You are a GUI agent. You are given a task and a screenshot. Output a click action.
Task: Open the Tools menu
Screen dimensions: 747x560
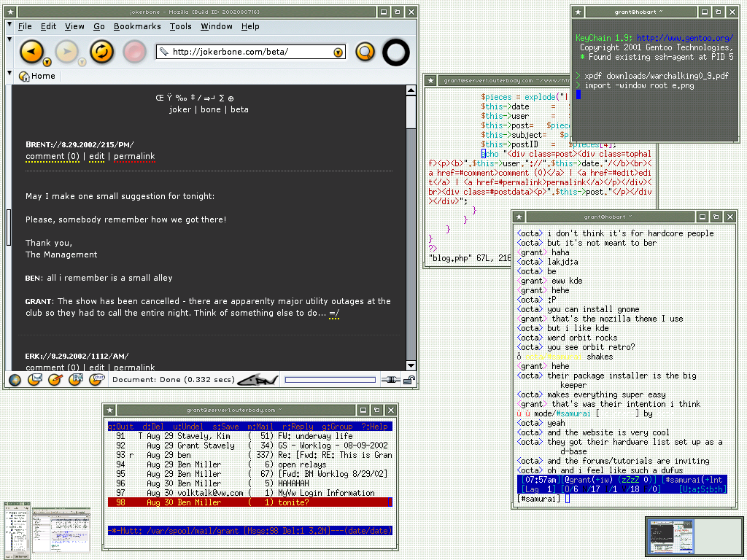point(181,27)
